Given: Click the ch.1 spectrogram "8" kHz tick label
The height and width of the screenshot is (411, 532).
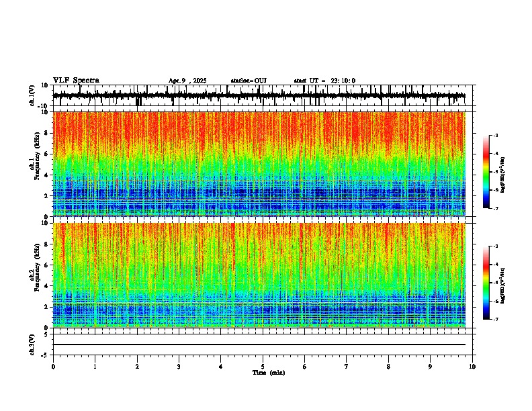Looking at the screenshot, I should click(46, 133).
